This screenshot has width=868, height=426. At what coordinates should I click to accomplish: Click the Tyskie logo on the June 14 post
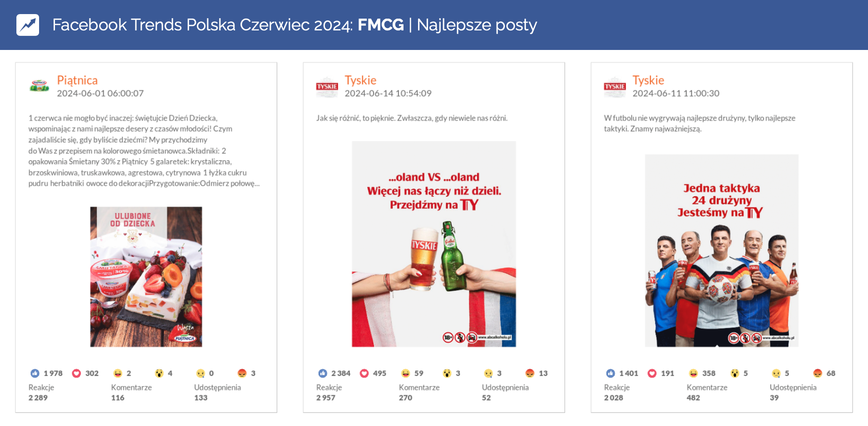tap(327, 87)
